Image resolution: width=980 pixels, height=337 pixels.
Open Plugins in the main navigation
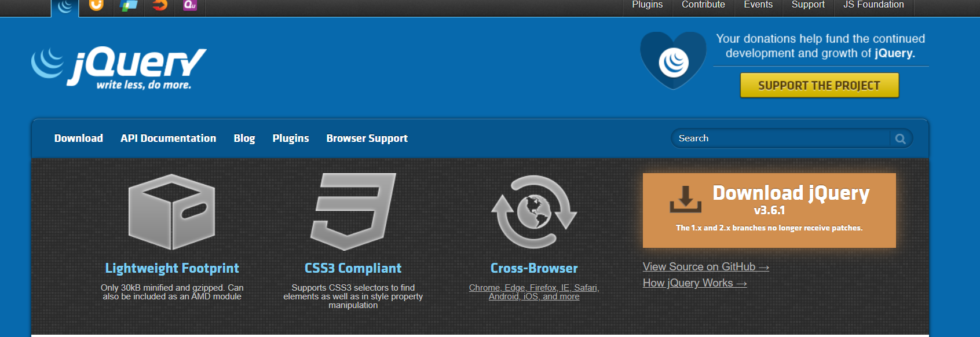click(x=291, y=138)
